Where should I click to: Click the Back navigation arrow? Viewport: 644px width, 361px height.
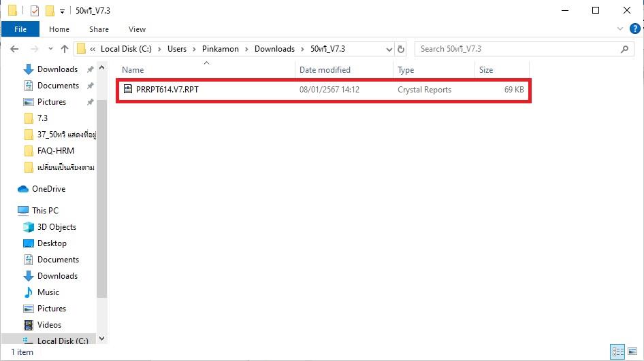(x=14, y=49)
